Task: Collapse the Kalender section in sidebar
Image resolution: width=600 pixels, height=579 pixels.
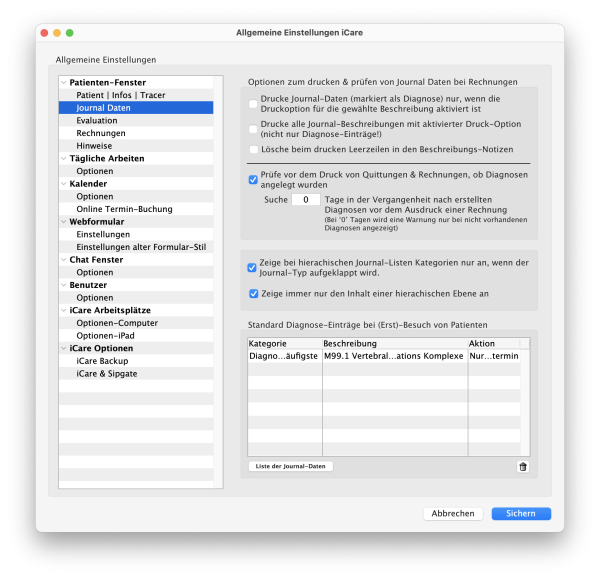Action: pyautogui.click(x=63, y=184)
